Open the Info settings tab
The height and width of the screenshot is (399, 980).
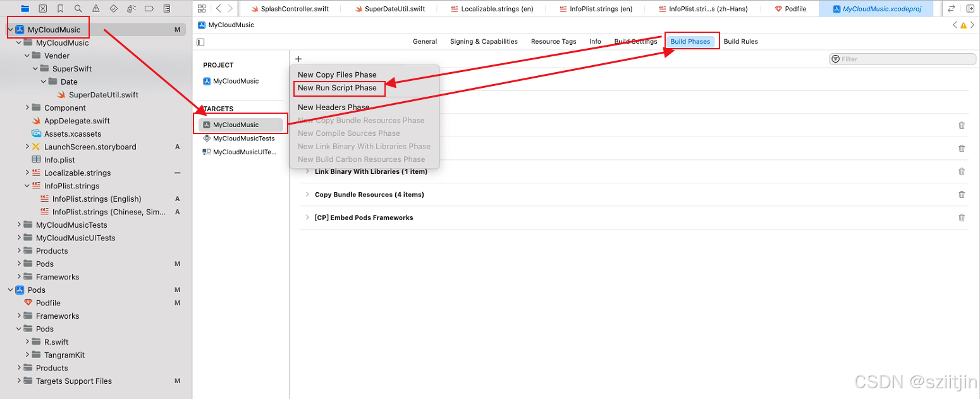[595, 42]
